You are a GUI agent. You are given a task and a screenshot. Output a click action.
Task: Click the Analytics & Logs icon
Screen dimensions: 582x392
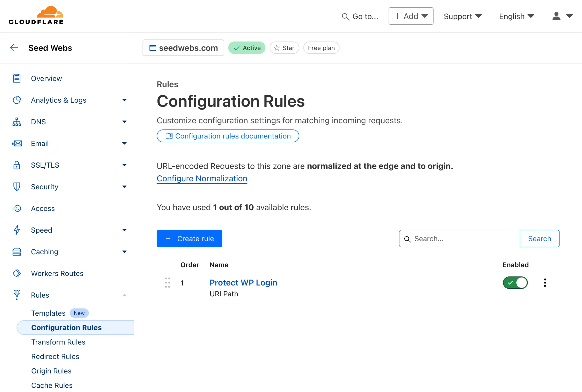point(17,100)
